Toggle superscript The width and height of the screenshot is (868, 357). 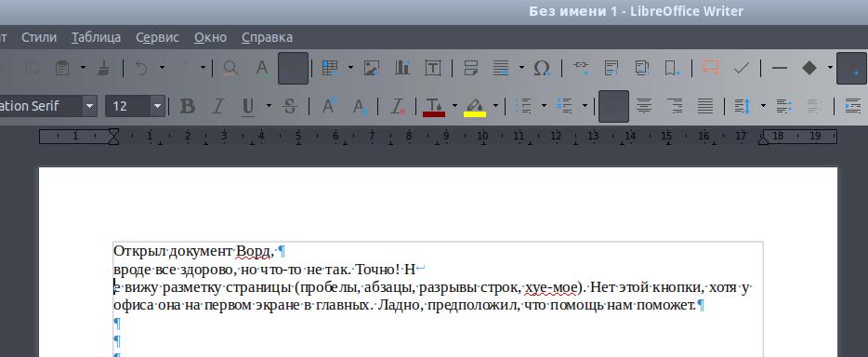click(x=329, y=106)
